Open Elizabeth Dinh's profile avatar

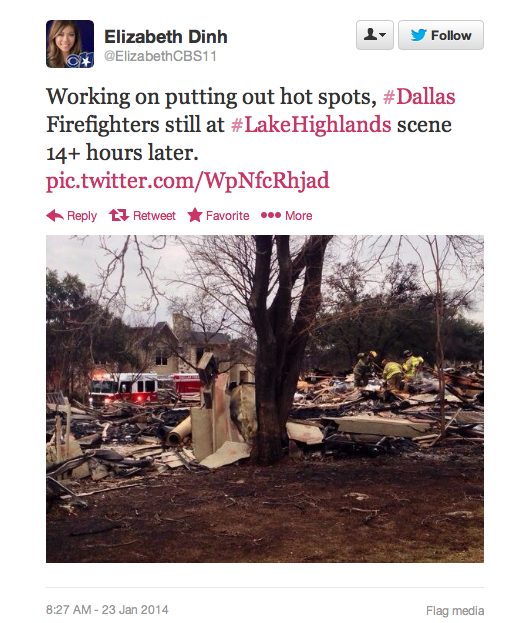pos(70,44)
